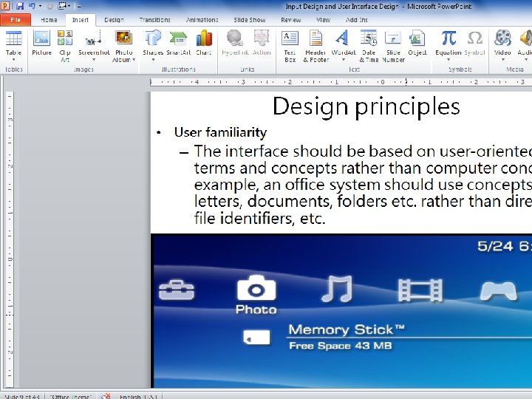Expand the Photo Album dropdown arrow
The width and height of the screenshot is (532, 399).
134,60
